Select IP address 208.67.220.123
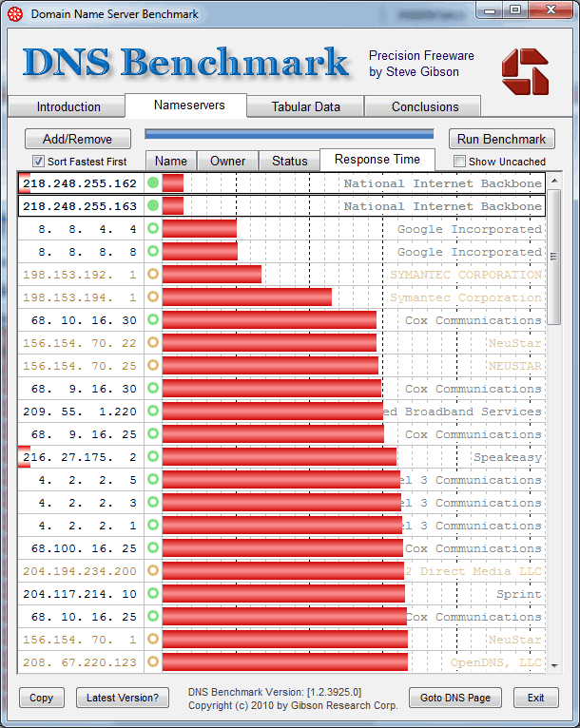 [80, 662]
